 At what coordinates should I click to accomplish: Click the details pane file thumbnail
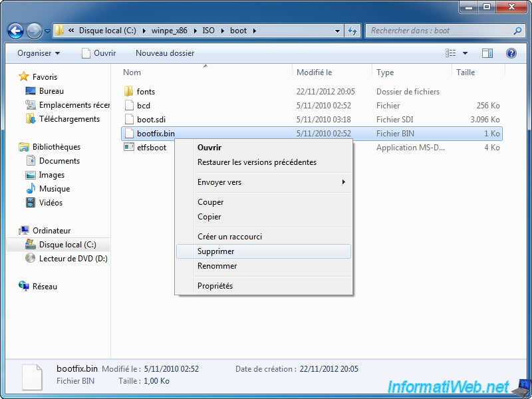(x=33, y=377)
